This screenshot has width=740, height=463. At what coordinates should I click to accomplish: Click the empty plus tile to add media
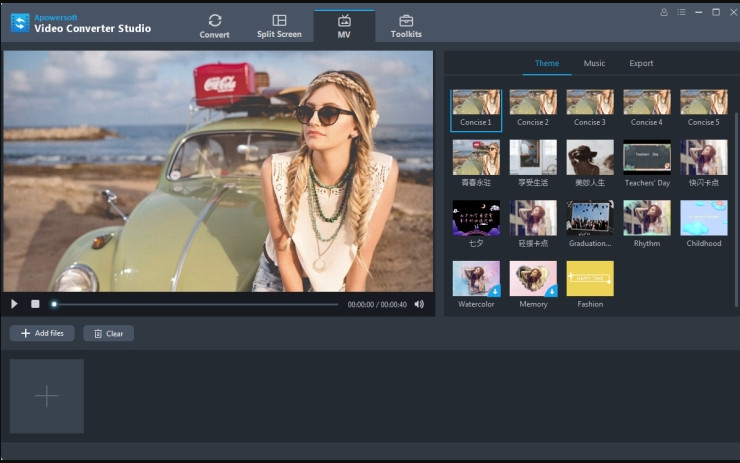(x=47, y=396)
